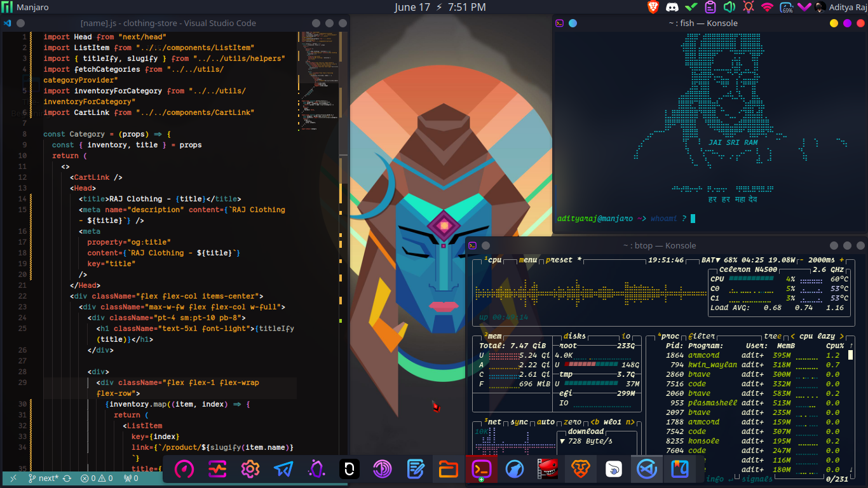Open Konsole terminal from the dock
This screenshot has width=868, height=488.
coord(481,470)
